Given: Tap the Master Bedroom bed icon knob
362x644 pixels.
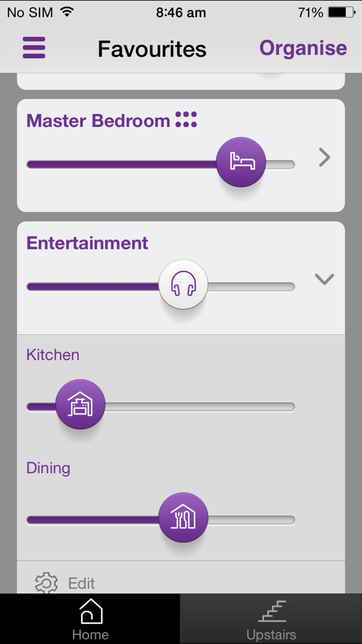Looking at the screenshot, I should click(x=241, y=162).
